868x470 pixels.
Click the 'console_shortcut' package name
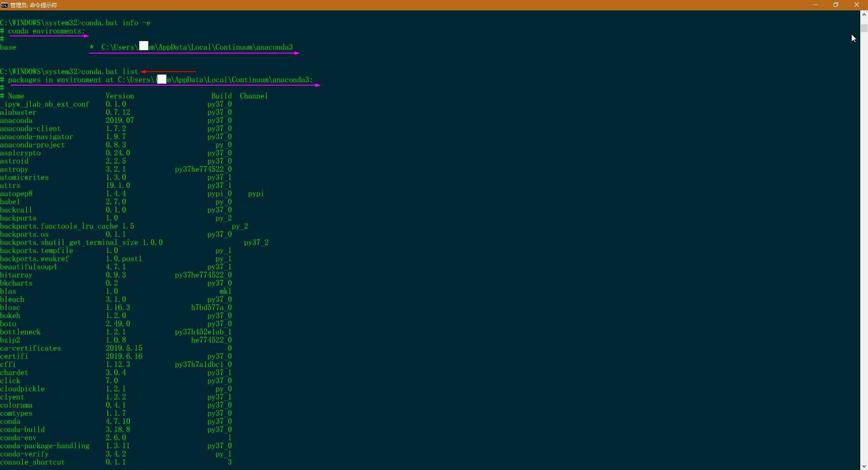coord(33,462)
